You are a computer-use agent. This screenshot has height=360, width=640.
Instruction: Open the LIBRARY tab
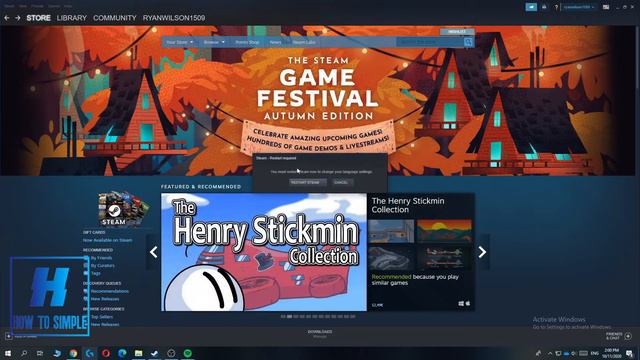[72, 18]
